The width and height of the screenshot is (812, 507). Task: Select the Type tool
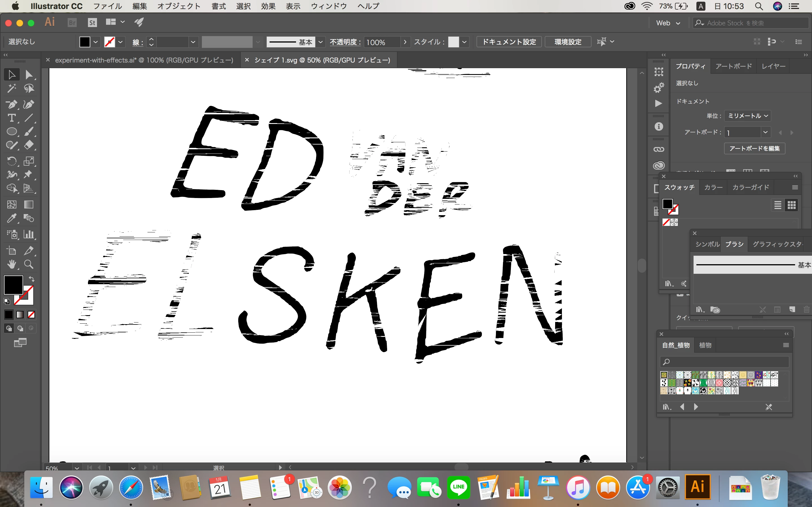pyautogui.click(x=11, y=118)
